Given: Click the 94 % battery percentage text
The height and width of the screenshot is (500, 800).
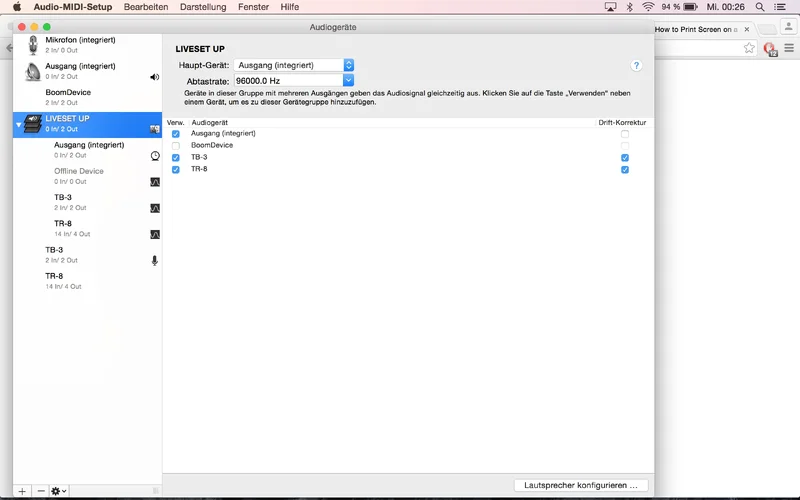Looking at the screenshot, I should (x=670, y=7).
